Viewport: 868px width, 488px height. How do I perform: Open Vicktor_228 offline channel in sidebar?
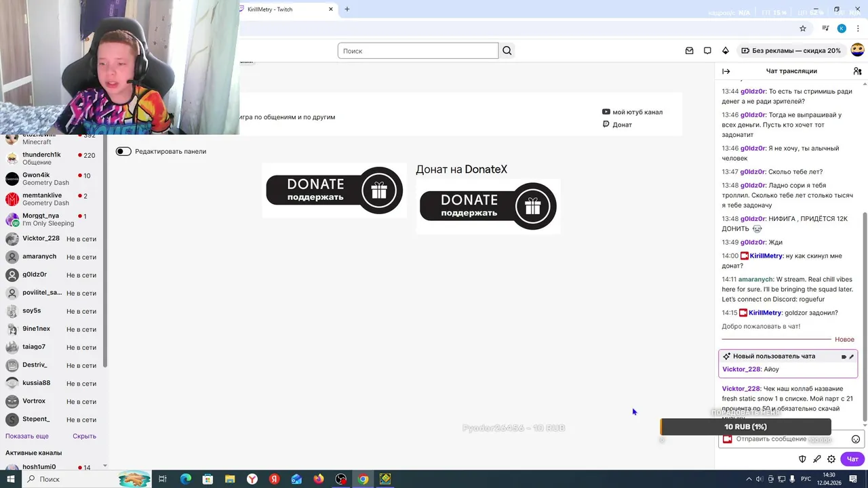click(x=52, y=239)
